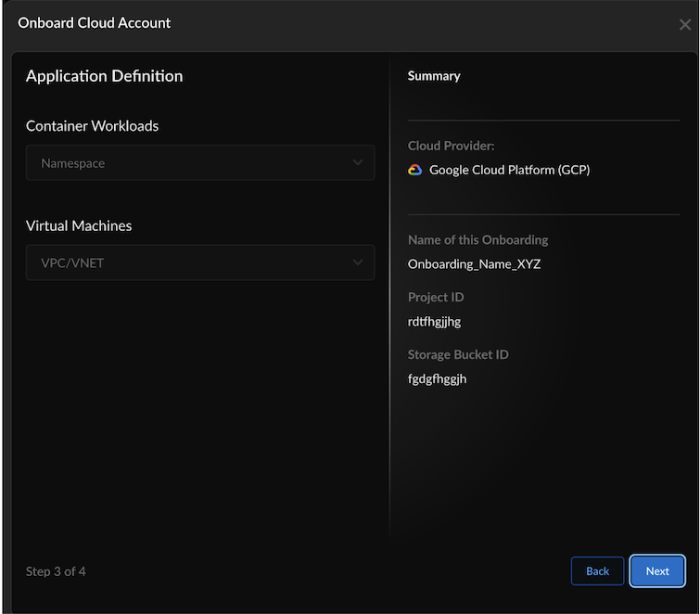Close the Onboard Cloud Account dialog
Viewport: 700px width, 614px height.
(x=685, y=25)
